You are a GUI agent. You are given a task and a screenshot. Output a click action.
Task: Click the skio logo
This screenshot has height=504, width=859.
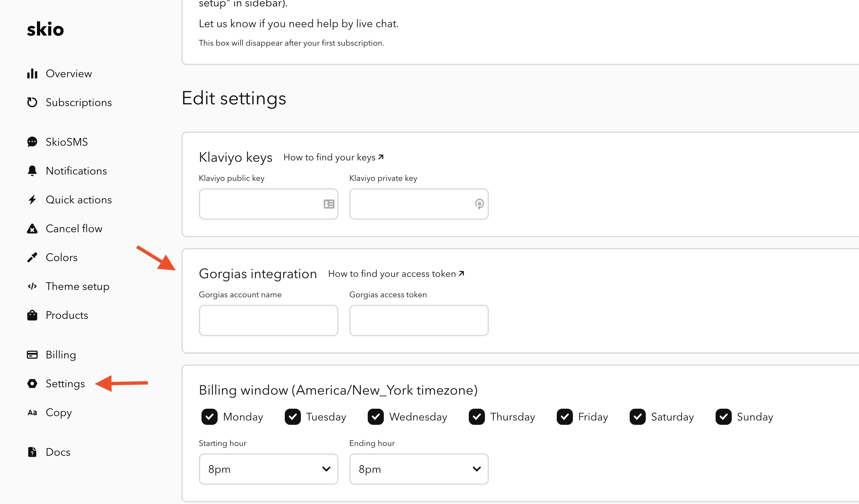[x=45, y=29]
